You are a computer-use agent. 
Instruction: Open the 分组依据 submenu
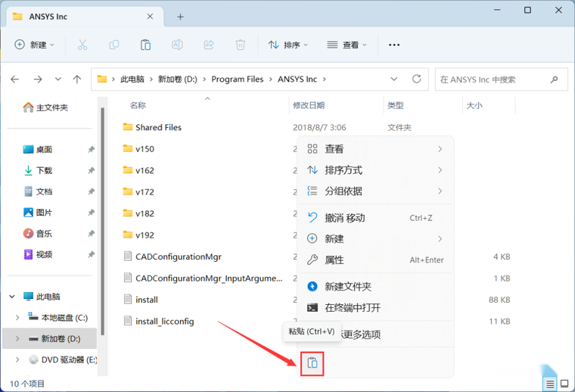[x=375, y=191]
